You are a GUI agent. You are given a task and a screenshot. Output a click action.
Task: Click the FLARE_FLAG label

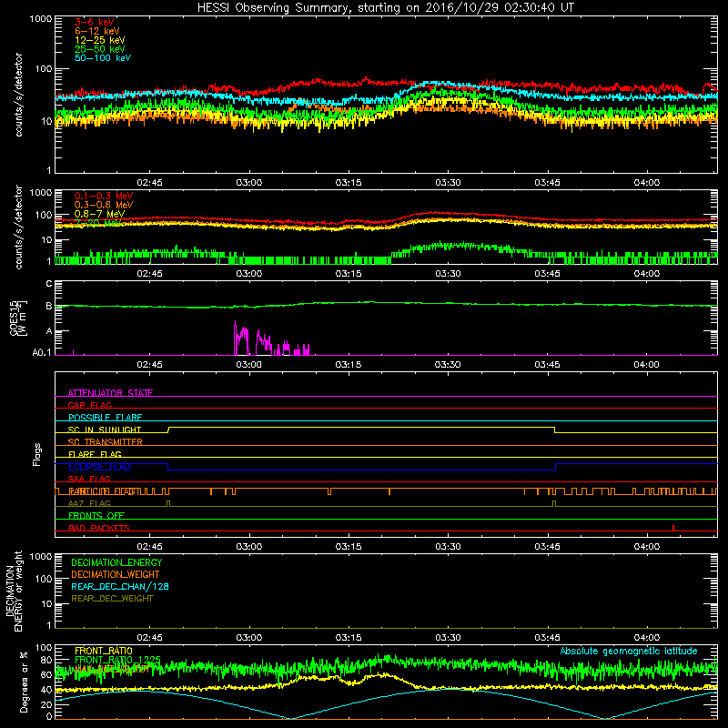(95, 454)
